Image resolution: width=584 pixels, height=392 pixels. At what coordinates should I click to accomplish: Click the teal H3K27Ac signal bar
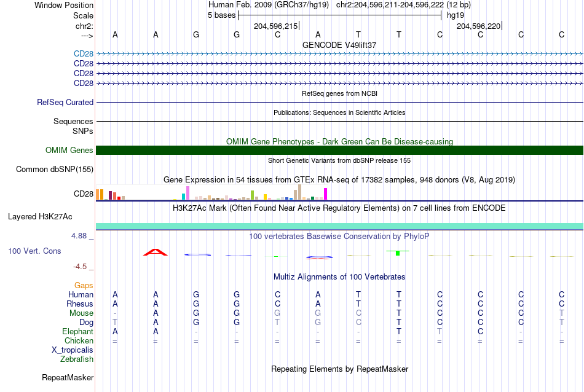(x=339, y=226)
